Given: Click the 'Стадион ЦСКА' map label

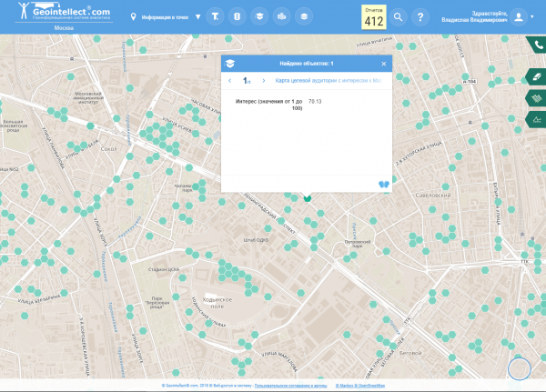Looking at the screenshot, I should 164,269.
